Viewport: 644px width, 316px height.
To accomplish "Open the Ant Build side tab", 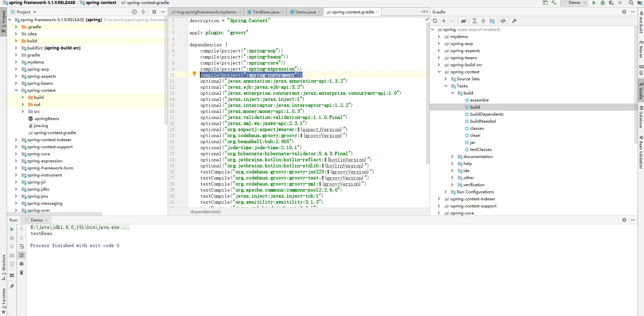I will coord(641,22).
